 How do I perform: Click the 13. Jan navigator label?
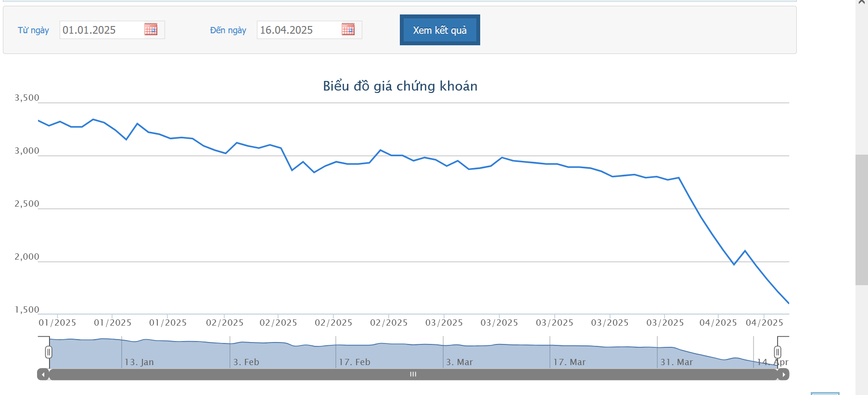click(139, 362)
